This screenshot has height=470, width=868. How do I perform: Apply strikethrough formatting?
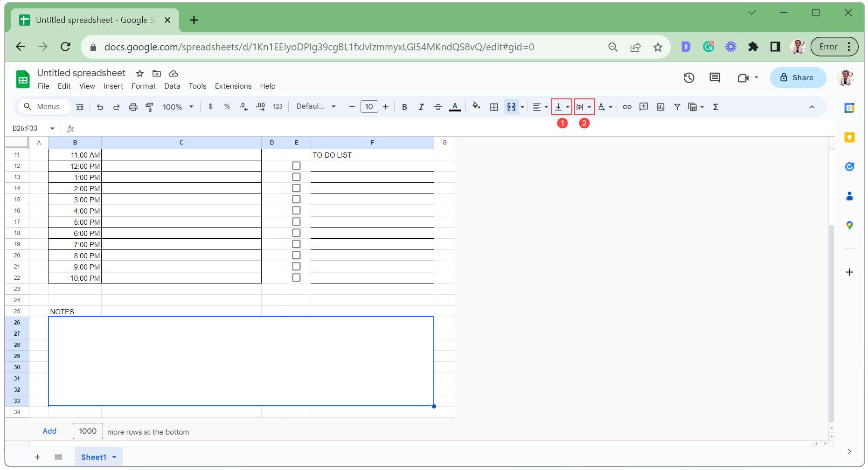tap(438, 106)
